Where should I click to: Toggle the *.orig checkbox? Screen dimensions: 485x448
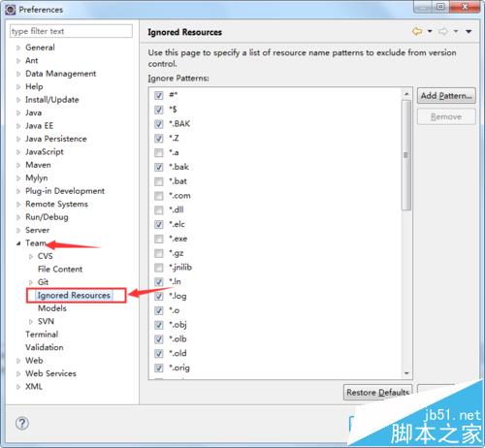point(158,368)
